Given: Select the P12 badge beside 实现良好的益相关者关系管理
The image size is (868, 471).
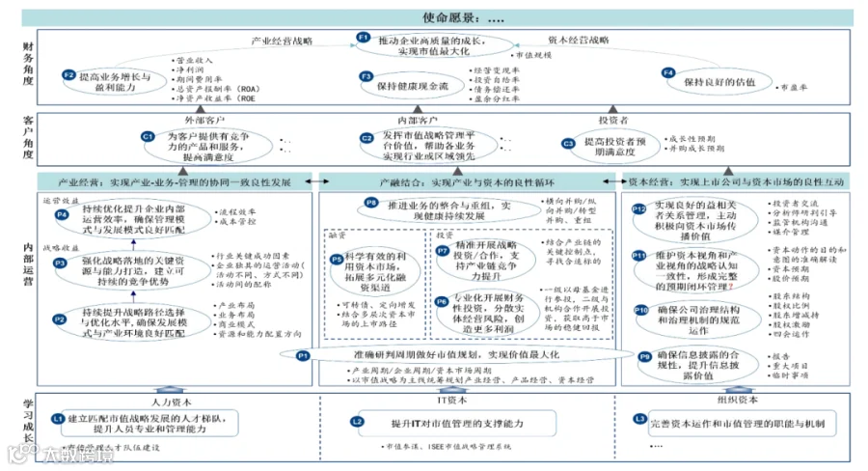Looking at the screenshot, I should tap(638, 208).
